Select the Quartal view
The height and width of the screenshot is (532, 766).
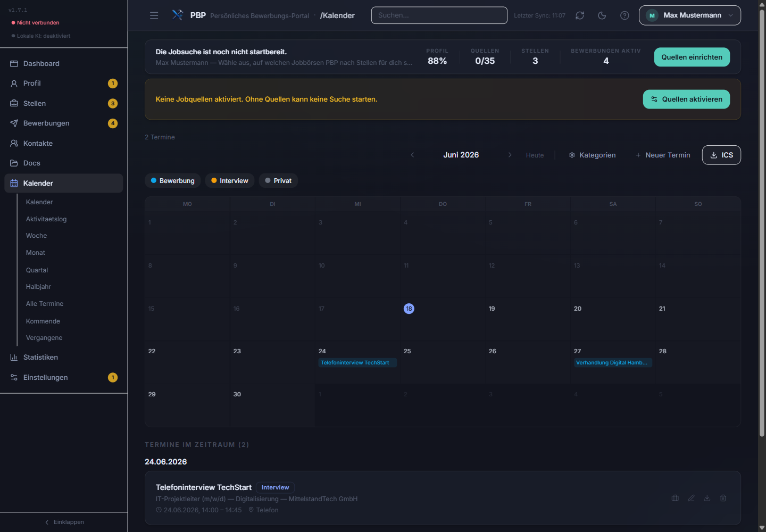37,270
